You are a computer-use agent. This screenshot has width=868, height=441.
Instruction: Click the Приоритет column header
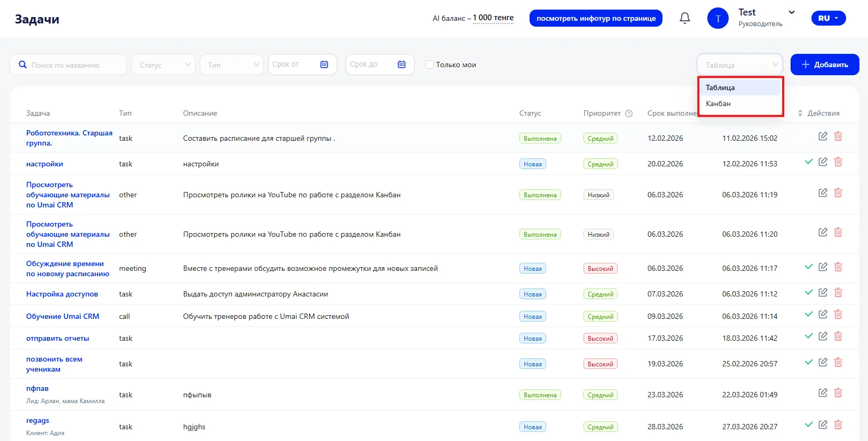click(602, 114)
